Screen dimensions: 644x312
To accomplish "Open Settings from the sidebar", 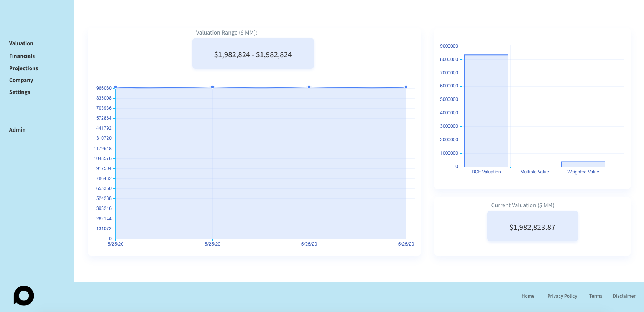I will 20,92.
